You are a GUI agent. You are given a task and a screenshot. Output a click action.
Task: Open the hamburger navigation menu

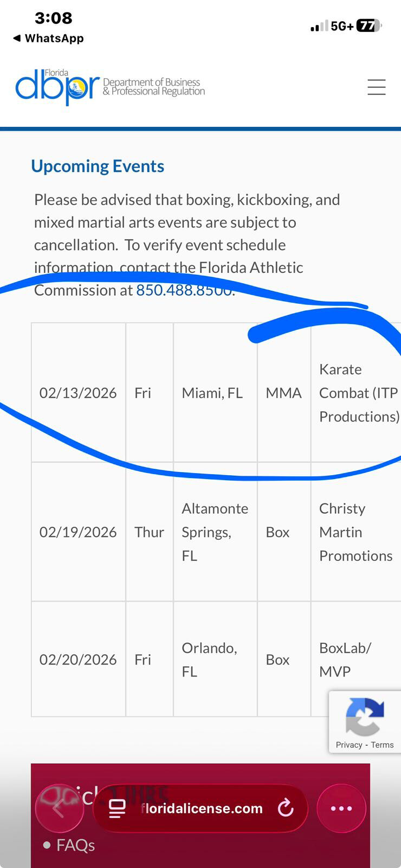(376, 87)
